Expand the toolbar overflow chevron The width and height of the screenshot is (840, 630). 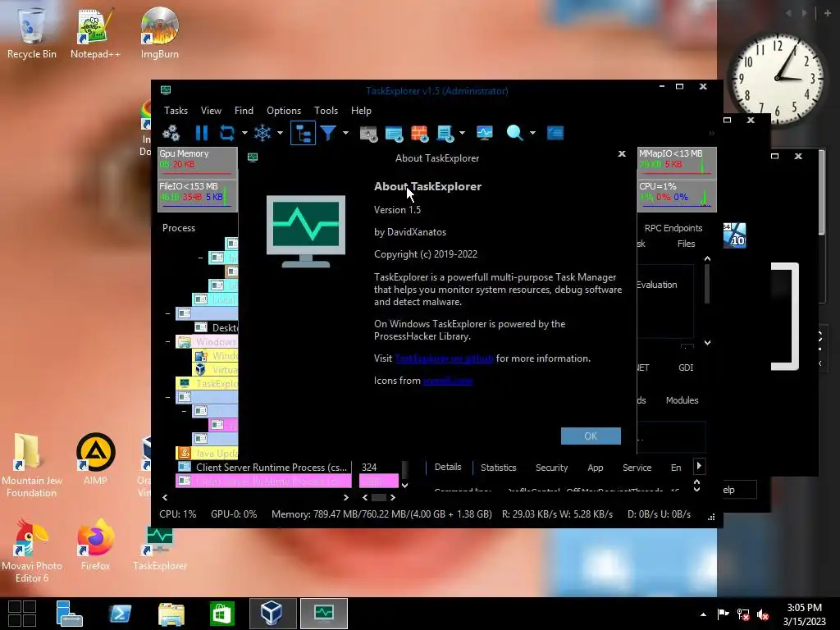(711, 133)
